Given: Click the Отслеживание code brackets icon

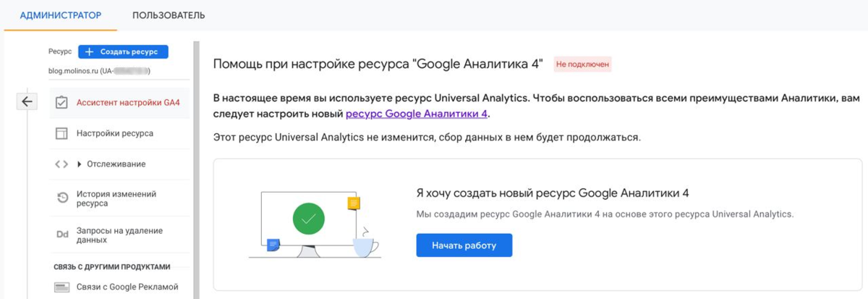Looking at the screenshot, I should point(61,164).
